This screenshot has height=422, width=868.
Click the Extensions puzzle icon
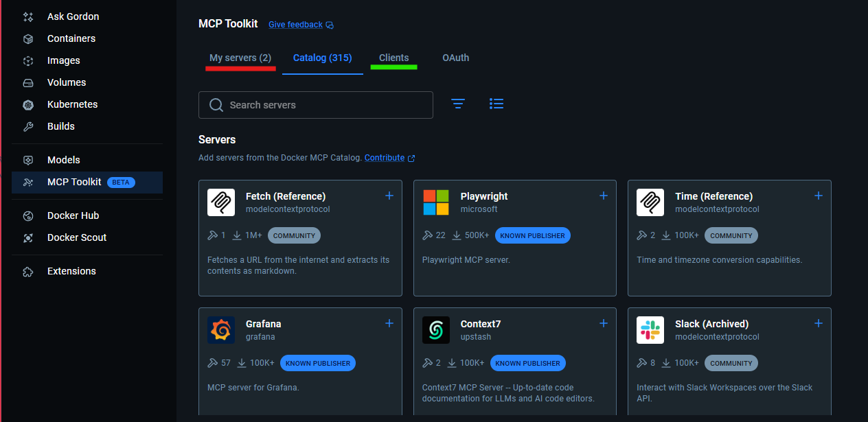(x=28, y=271)
